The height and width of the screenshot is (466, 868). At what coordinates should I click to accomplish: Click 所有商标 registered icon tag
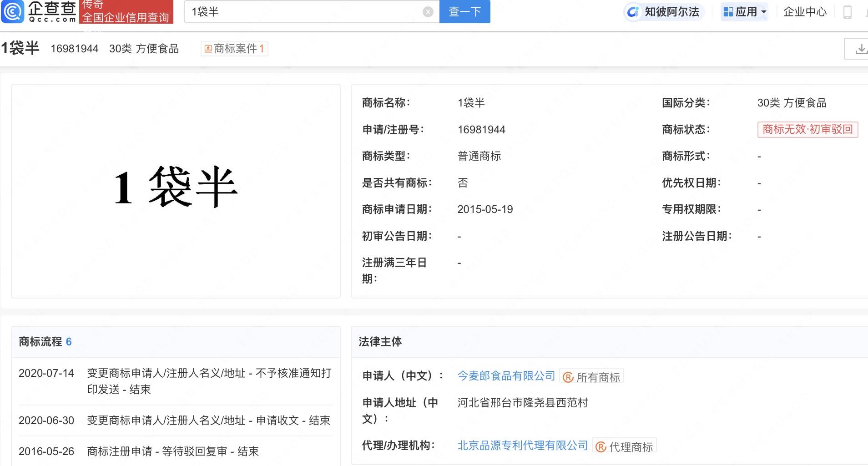coord(591,377)
